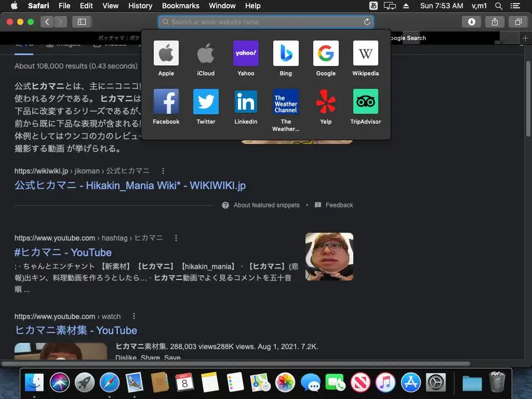Open the iCloud favorite tile
532x399 pixels.
pos(206,58)
